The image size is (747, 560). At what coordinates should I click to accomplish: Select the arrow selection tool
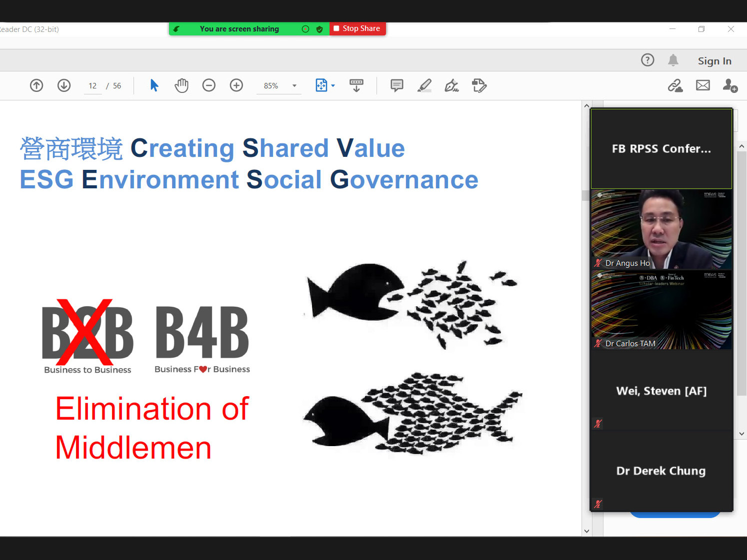coord(154,85)
